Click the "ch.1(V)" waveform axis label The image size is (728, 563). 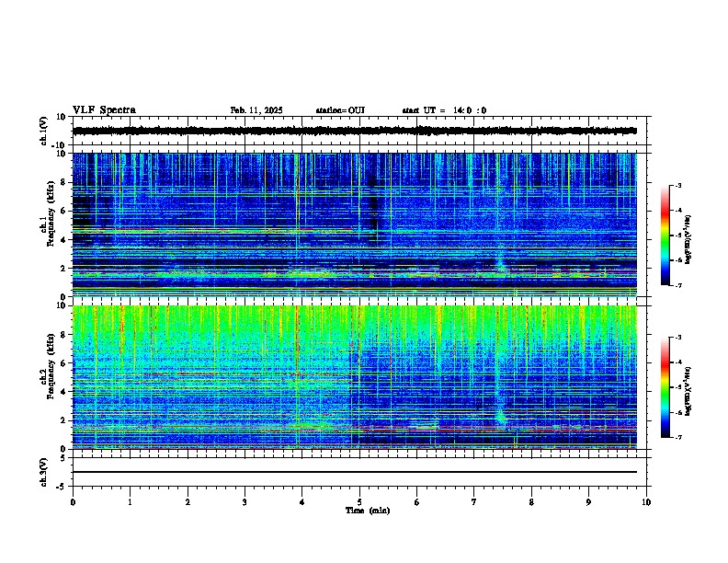click(44, 131)
